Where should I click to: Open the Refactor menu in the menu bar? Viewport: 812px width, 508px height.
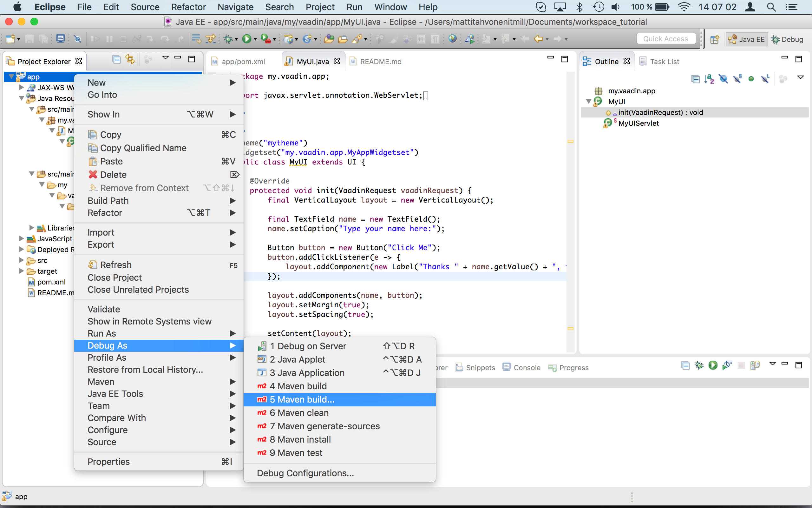point(189,7)
